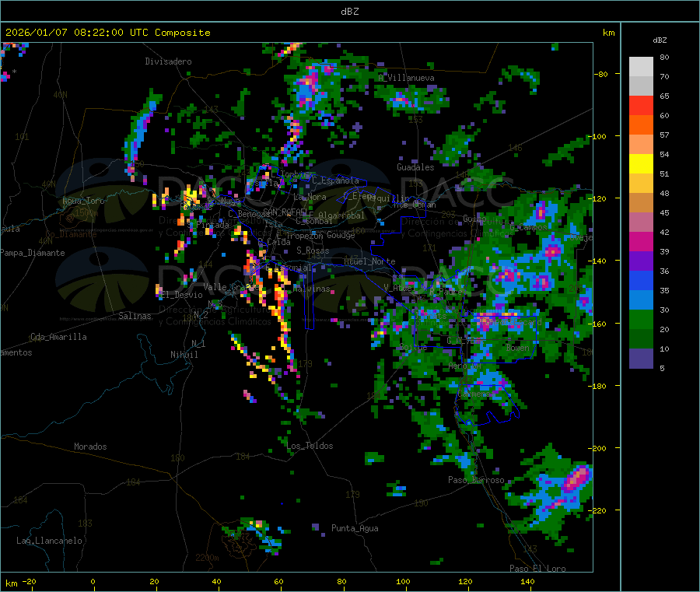Click the 'Atuel_Norte' map label

[x=369, y=261]
